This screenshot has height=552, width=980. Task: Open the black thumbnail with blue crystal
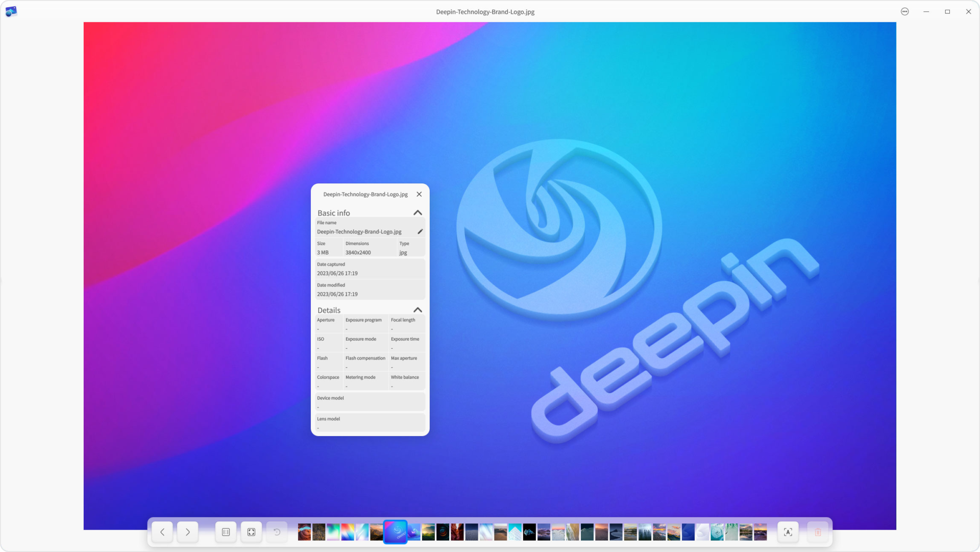point(529,532)
